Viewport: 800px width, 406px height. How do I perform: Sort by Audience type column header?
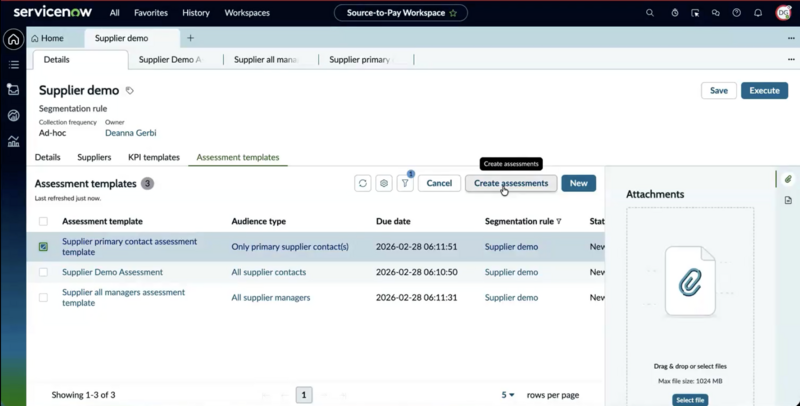258,221
